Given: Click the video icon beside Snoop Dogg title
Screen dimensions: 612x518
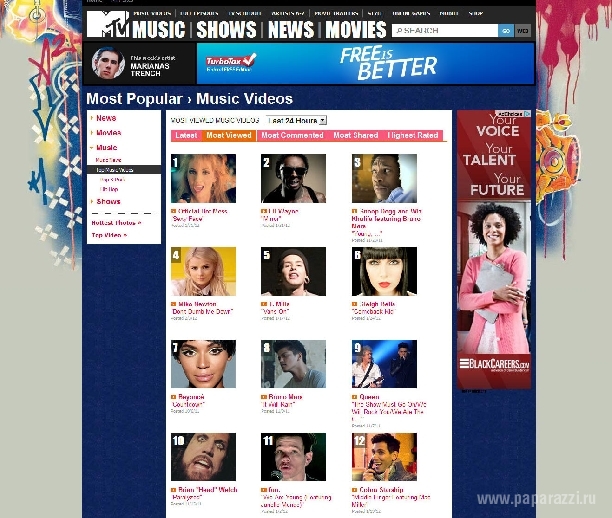Looking at the screenshot, I should (x=354, y=211).
